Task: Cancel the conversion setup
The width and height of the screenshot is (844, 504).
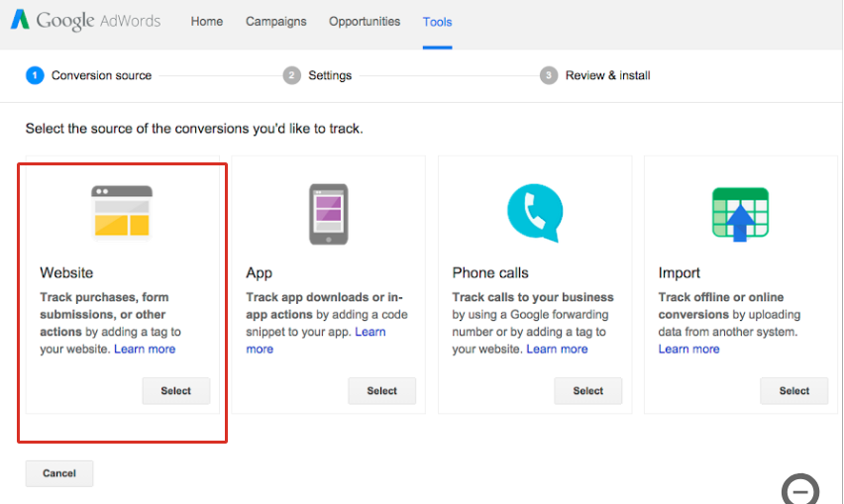Action: tap(59, 473)
